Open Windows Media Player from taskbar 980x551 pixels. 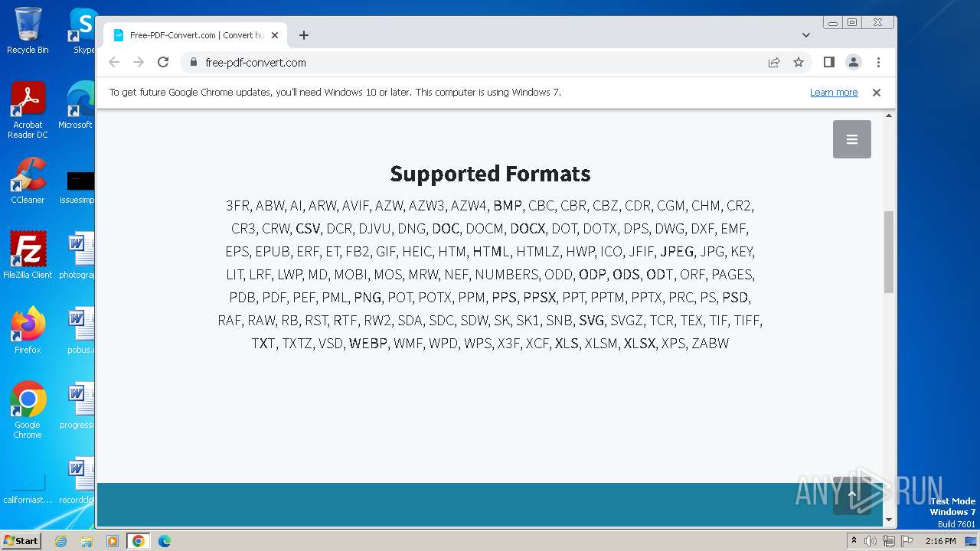(x=113, y=541)
